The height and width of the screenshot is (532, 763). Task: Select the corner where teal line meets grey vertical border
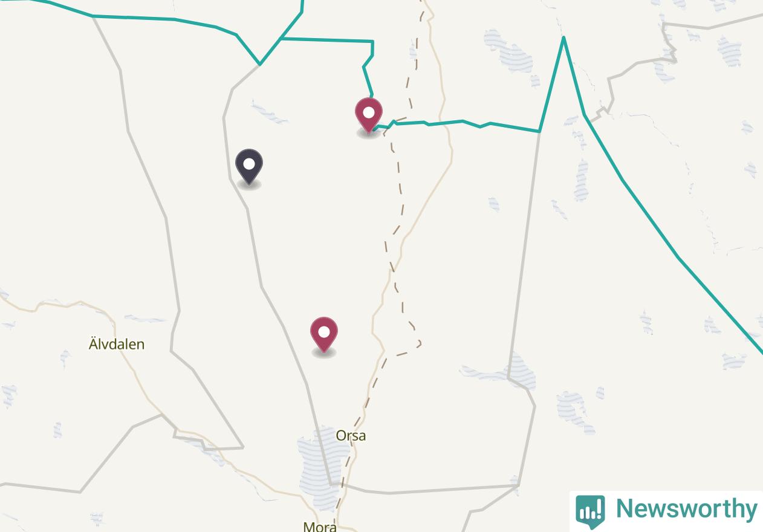click(x=539, y=131)
